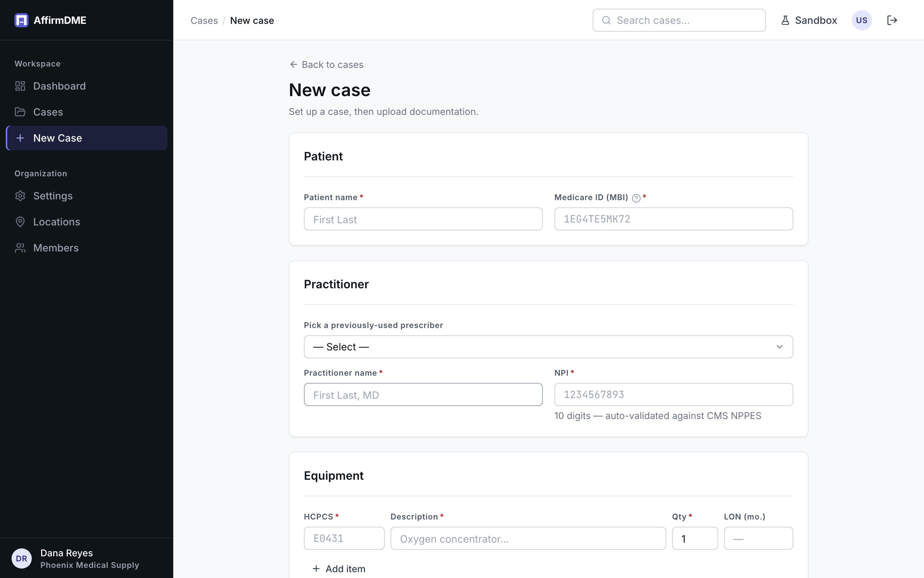Select the New Case sidebar item
This screenshot has height=578, width=924.
(x=87, y=138)
